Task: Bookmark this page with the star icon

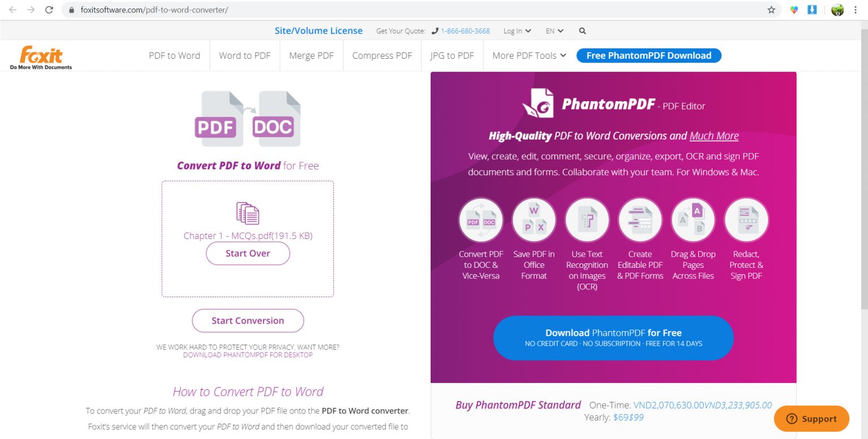Action: [771, 10]
